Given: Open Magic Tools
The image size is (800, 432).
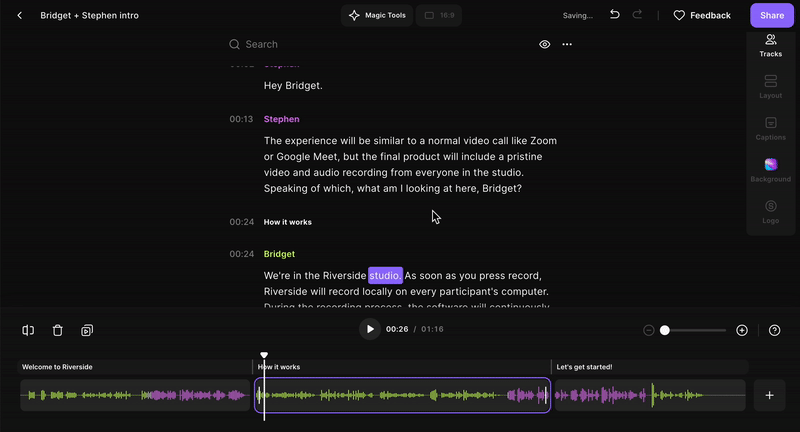Looking at the screenshot, I should [x=377, y=15].
